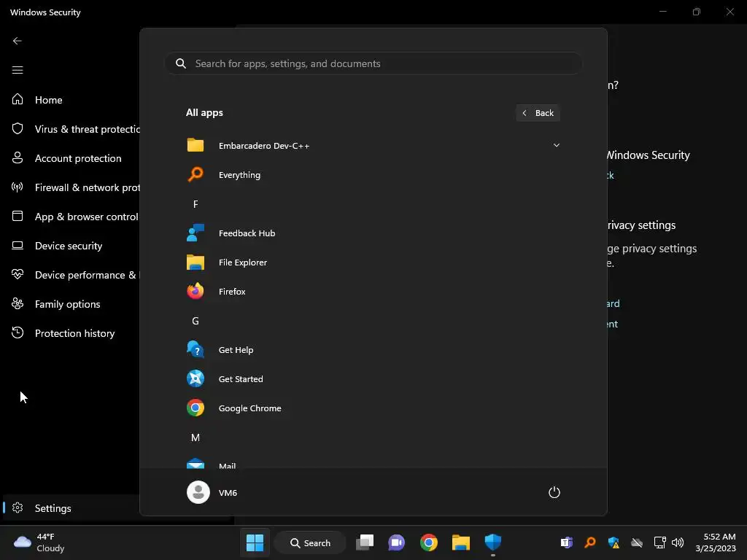Jump to letter F section header

coord(196,204)
